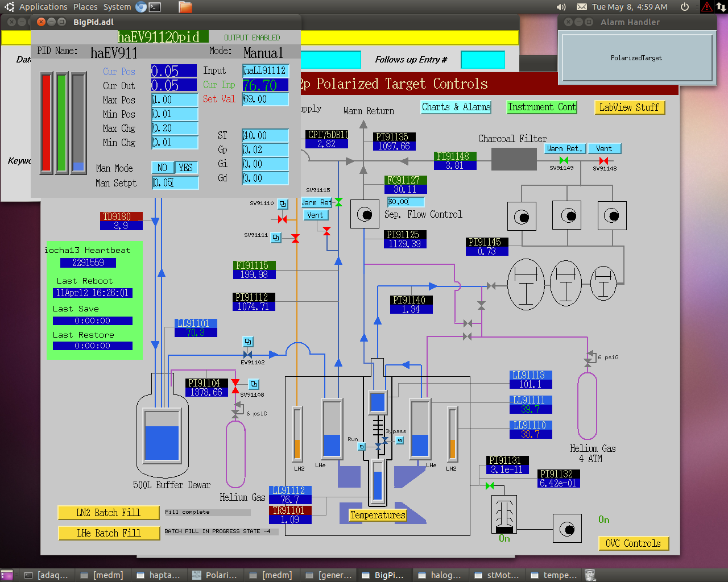
Task: Open the LabView Stuff menu
Action: pyautogui.click(x=629, y=107)
